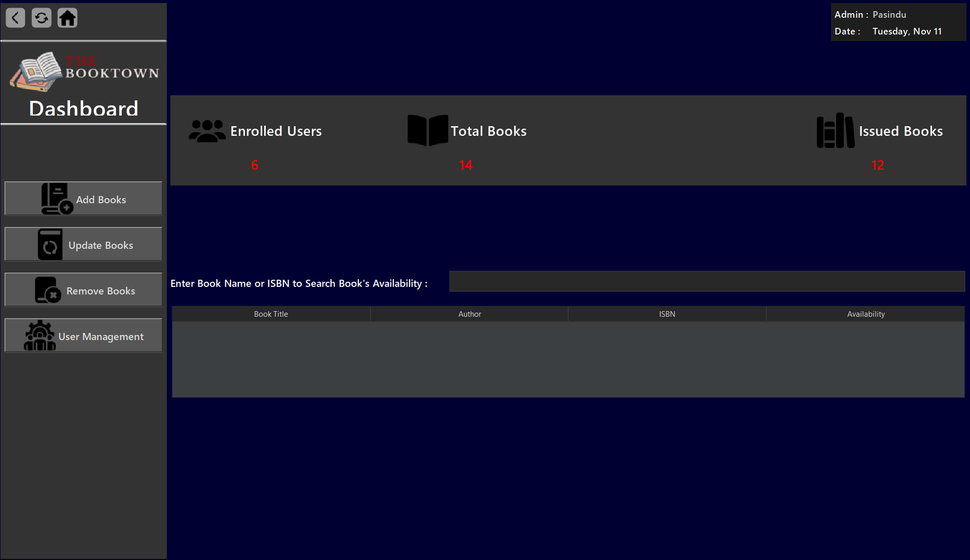Click the back arrow icon
970x560 pixels.
click(16, 18)
